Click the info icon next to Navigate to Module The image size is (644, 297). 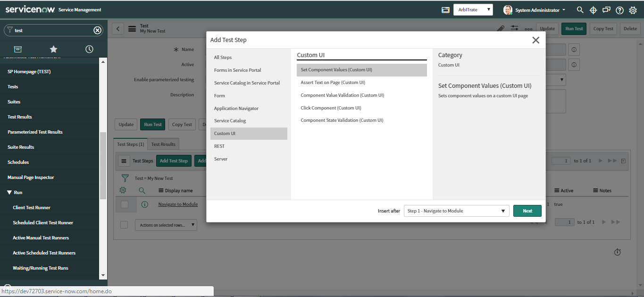pyautogui.click(x=144, y=204)
